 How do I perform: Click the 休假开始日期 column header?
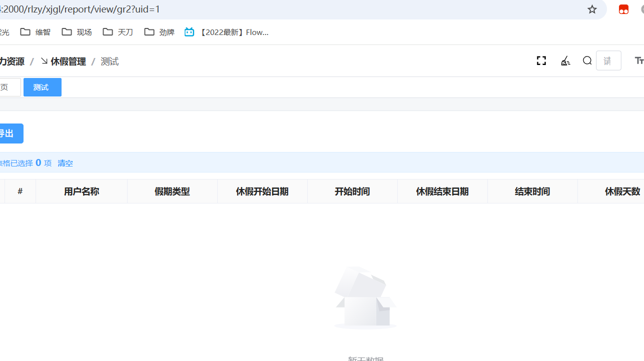click(262, 191)
